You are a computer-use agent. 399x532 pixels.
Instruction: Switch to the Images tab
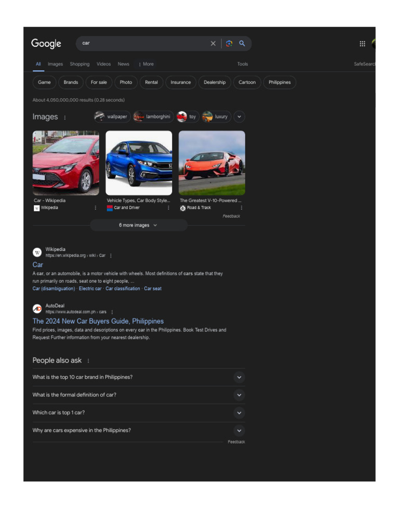coord(55,64)
